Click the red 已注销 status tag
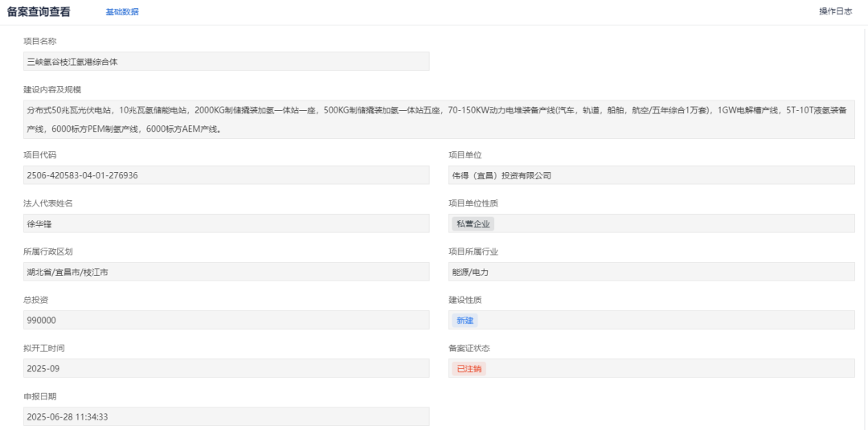The image size is (868, 430). [469, 368]
